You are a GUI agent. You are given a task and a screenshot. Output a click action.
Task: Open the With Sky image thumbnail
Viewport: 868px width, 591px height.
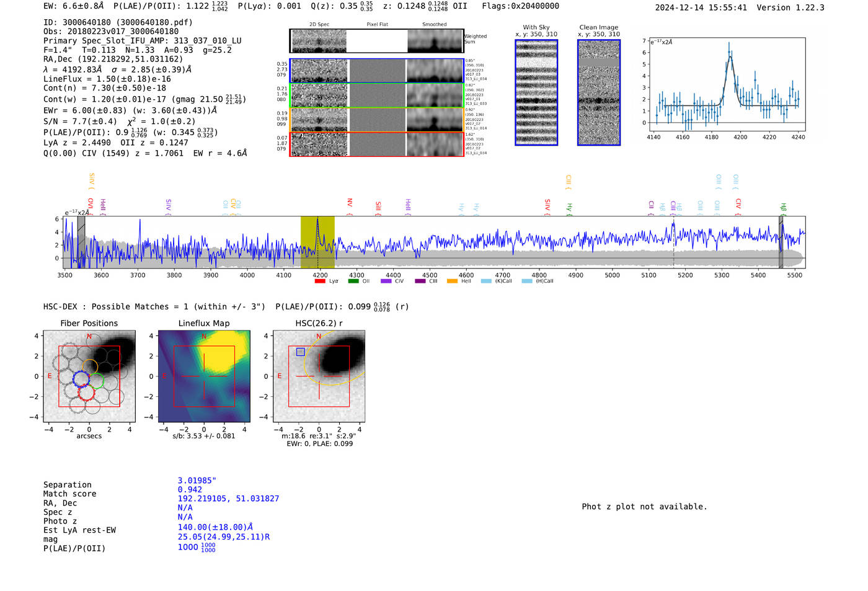coord(536,92)
